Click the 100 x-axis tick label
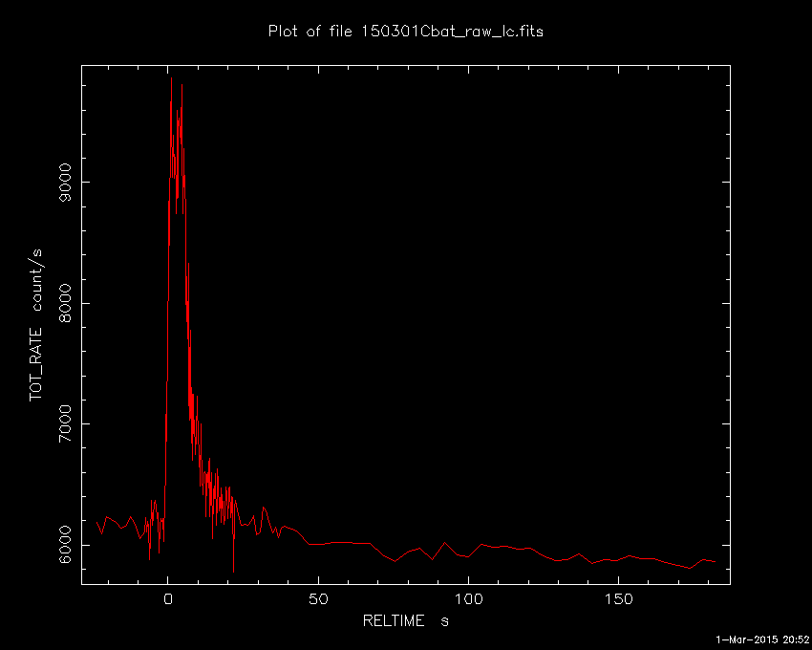Image resolution: width=812 pixels, height=650 pixels. [468, 599]
